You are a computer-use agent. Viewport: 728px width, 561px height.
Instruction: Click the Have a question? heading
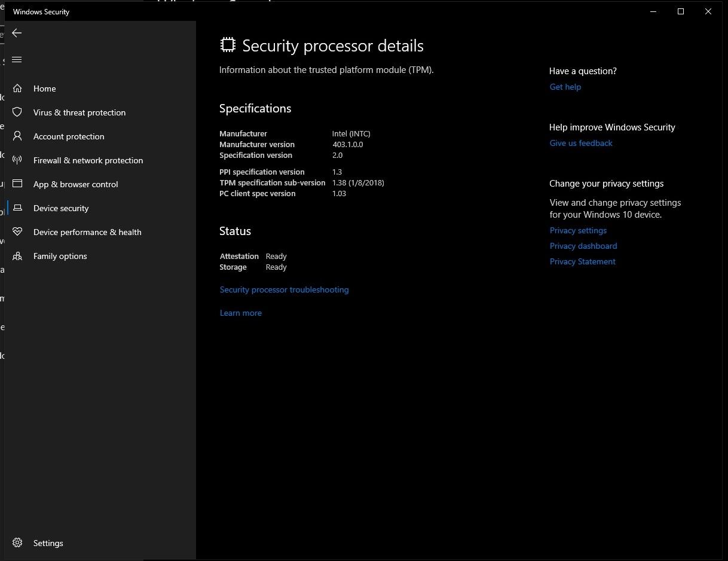pos(583,71)
